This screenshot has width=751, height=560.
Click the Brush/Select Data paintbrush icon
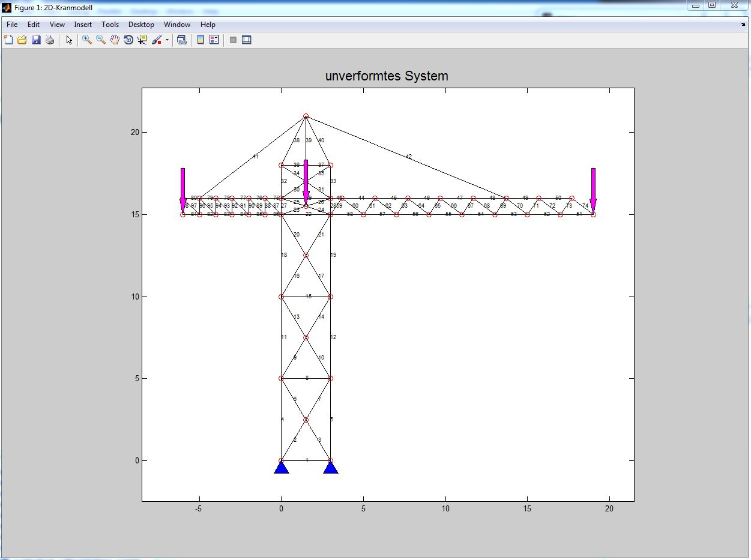(x=157, y=40)
